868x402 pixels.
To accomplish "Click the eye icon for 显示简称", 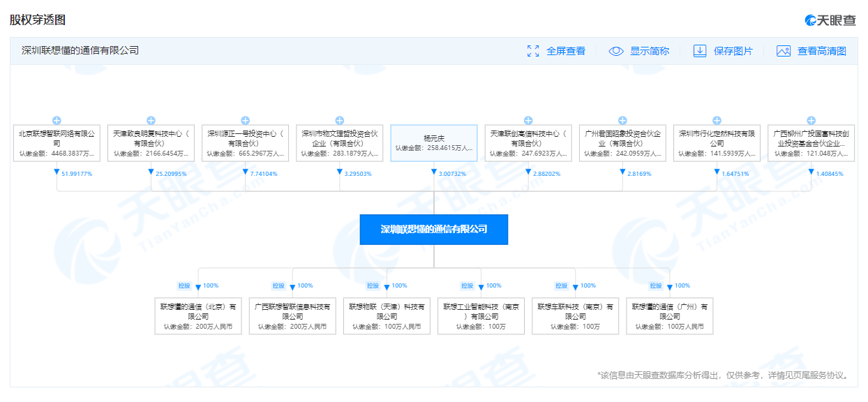I will pos(616,51).
